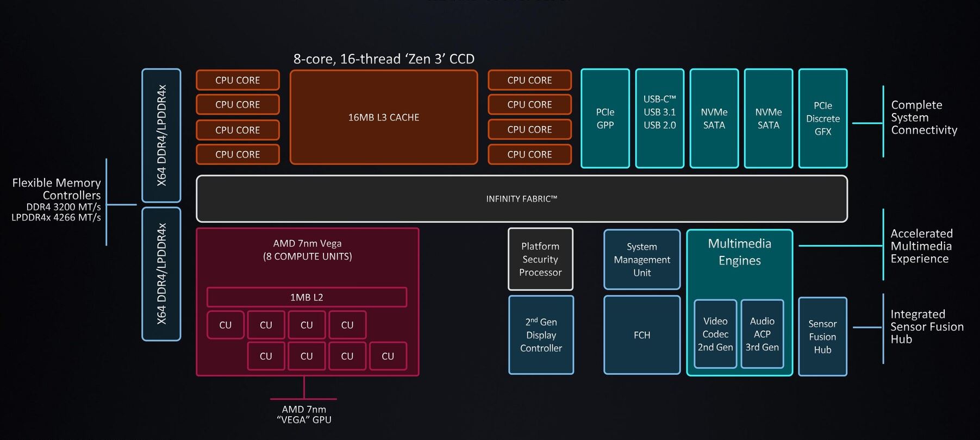Select the Platform Security Processor block

[540, 259]
